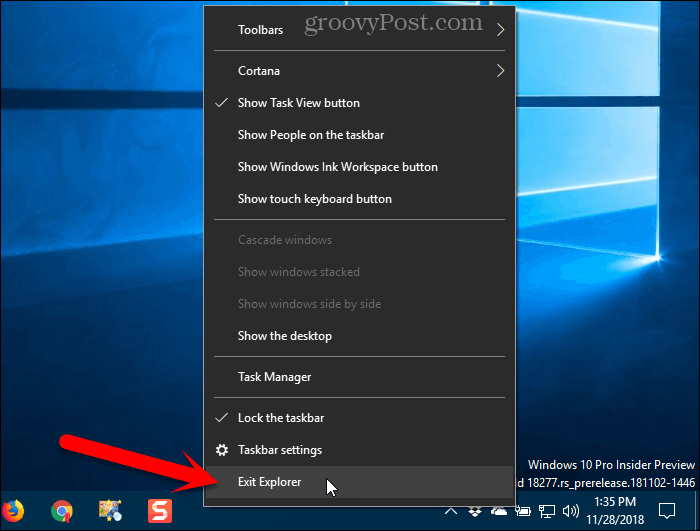
Task: Enable Show People on the taskbar
Action: (x=359, y=135)
